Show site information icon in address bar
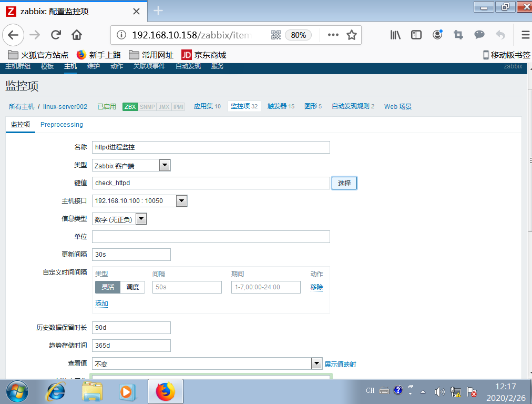This screenshot has height=404, width=532. (121, 35)
